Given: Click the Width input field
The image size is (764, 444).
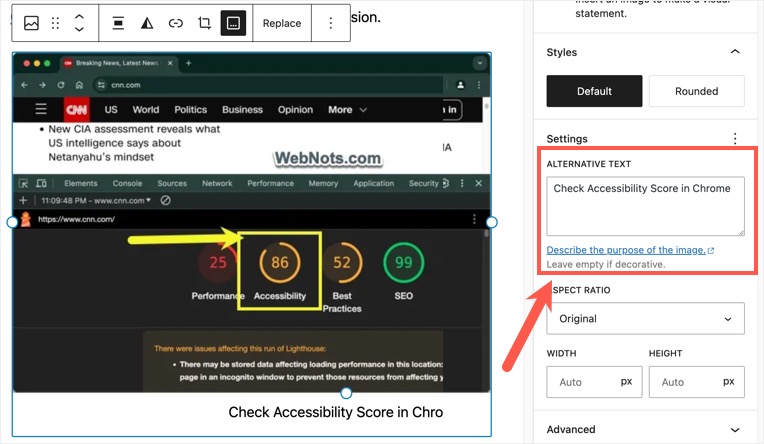Looking at the screenshot, I should (x=594, y=382).
